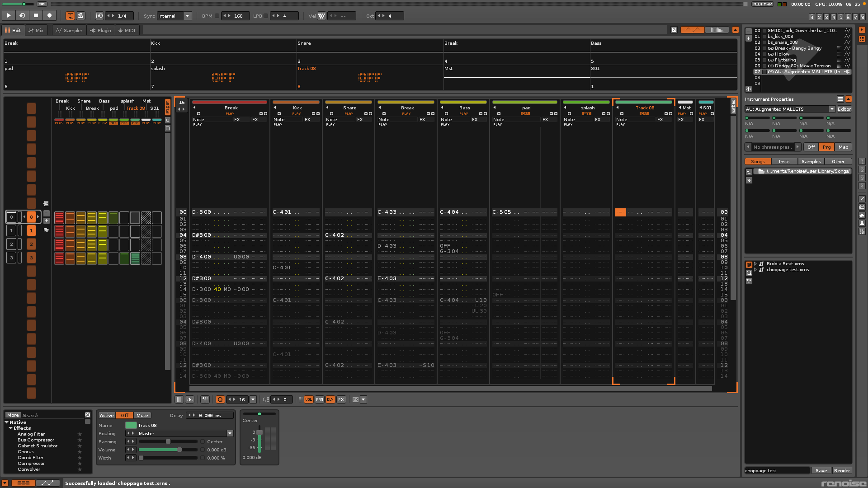Adjust the track Volume slider

point(168,450)
